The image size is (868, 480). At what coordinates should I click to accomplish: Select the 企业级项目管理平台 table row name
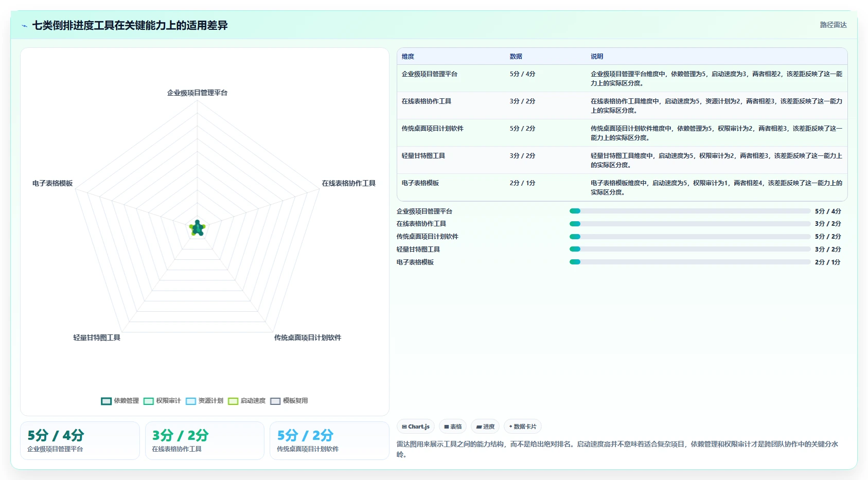tap(430, 74)
